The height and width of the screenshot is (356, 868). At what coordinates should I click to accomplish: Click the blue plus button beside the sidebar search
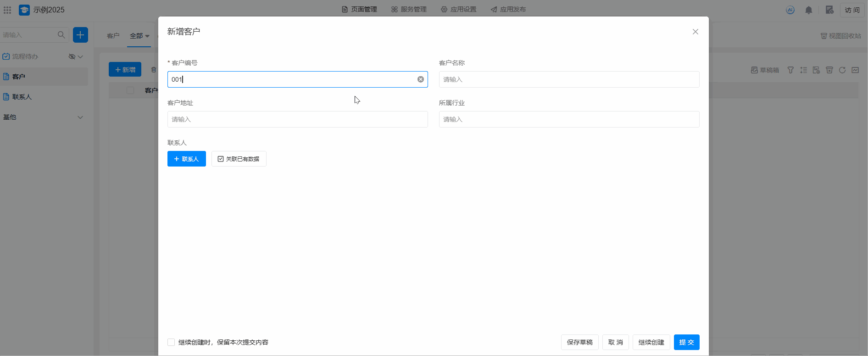(x=80, y=35)
